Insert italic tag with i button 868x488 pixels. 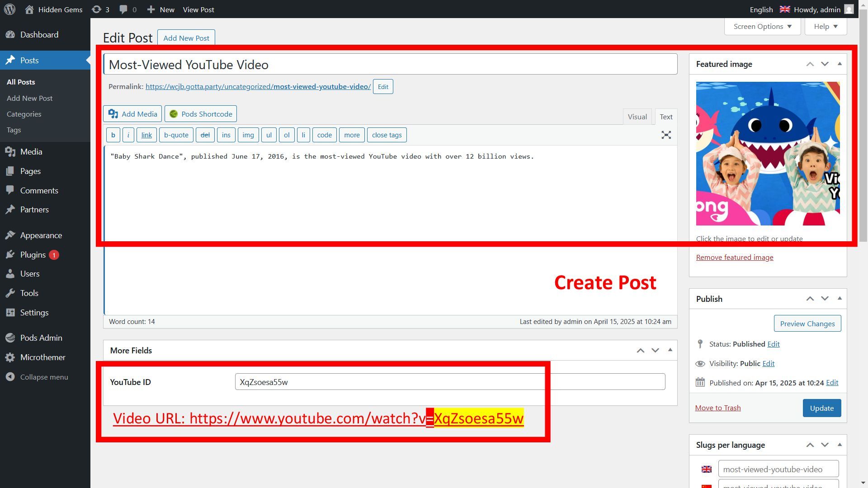128,135
